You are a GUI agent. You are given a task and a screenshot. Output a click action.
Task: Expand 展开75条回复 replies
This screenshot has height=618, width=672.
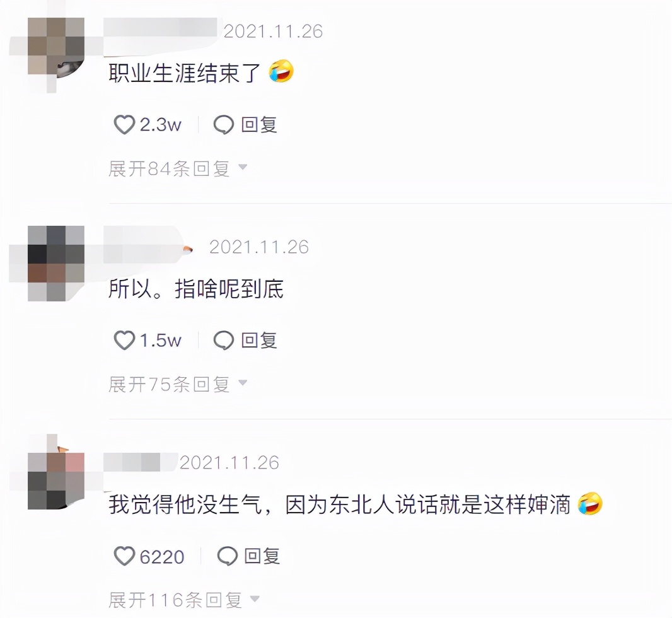[x=178, y=384]
